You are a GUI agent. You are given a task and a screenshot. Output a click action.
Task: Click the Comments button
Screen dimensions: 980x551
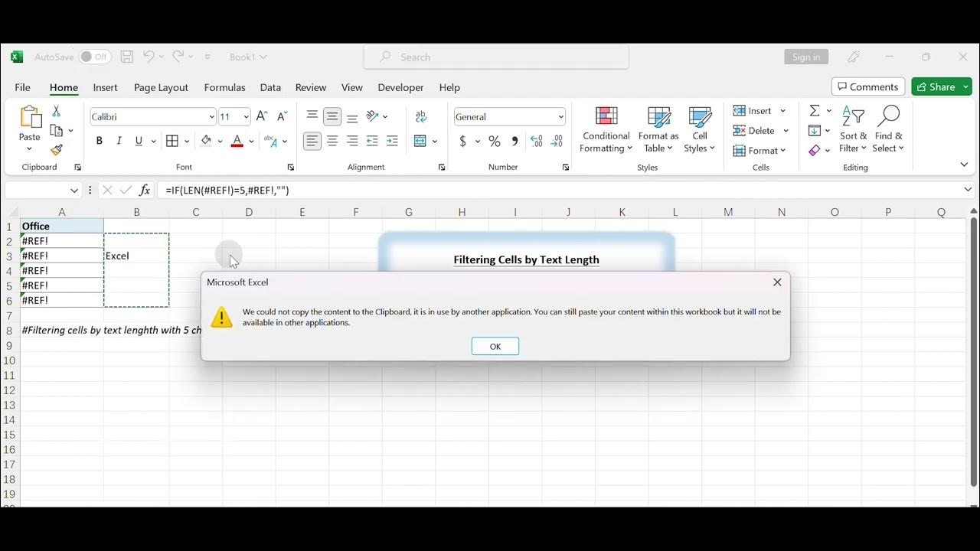(868, 86)
